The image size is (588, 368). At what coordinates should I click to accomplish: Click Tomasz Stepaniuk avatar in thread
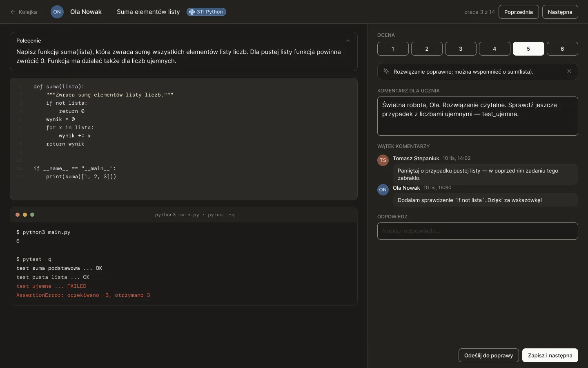pyautogui.click(x=383, y=160)
